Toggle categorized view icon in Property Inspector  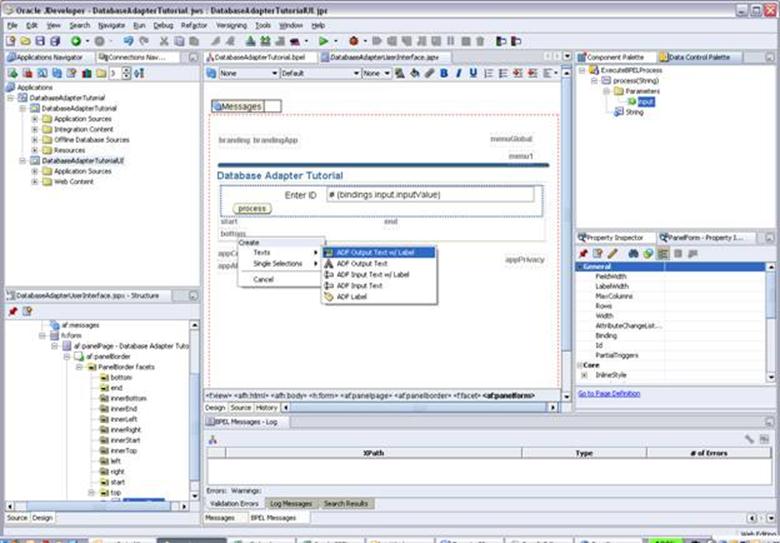(x=663, y=254)
